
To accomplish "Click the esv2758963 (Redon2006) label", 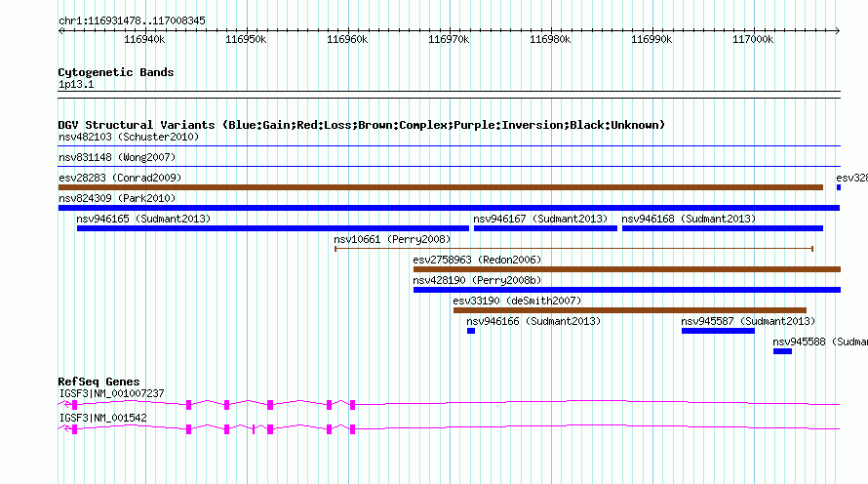I will (477, 260).
